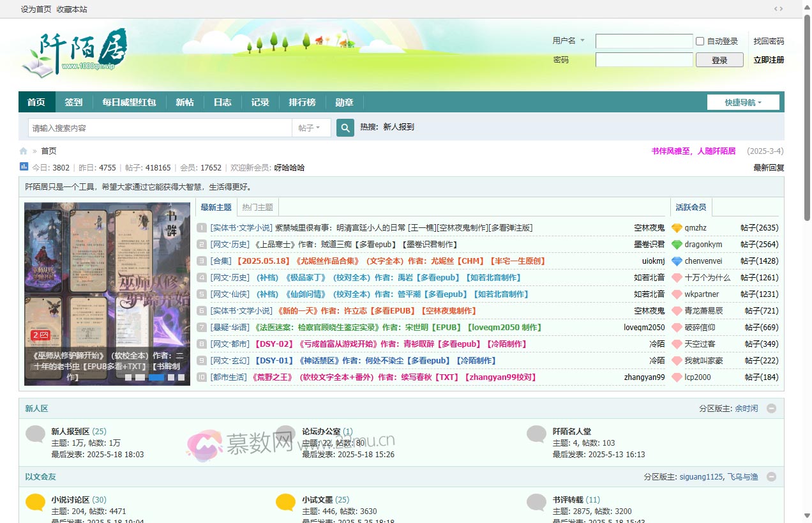The image size is (812, 523).
Task: Collapse the 以文会友 section
Action: click(x=771, y=477)
